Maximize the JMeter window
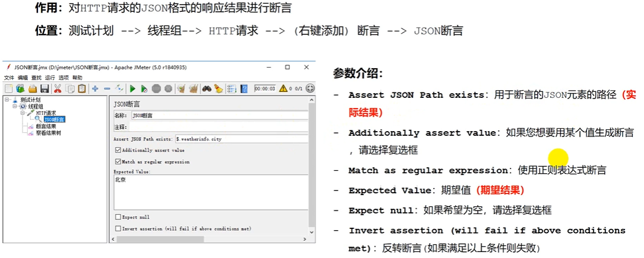The image size is (644, 258). click(x=288, y=67)
